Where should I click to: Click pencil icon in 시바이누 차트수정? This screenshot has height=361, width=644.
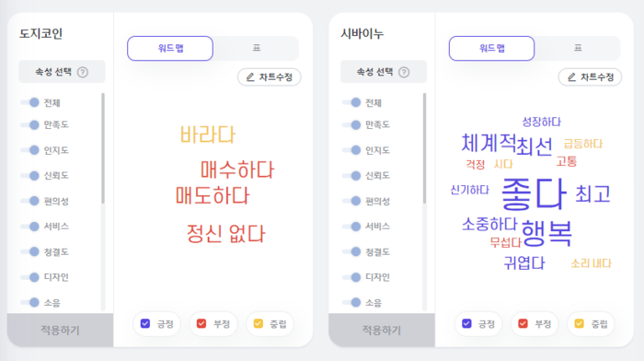[x=571, y=77]
